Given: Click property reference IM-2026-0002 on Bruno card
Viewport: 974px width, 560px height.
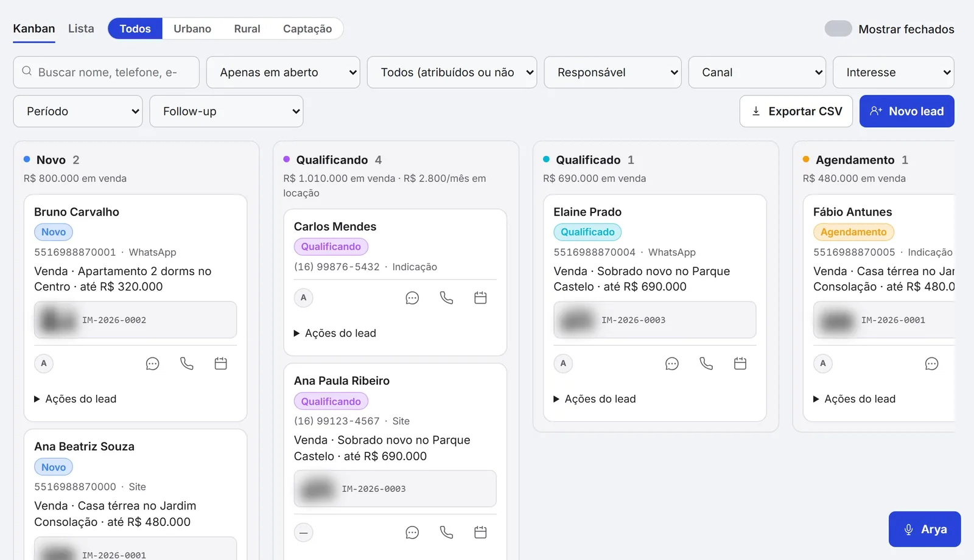Looking at the screenshot, I should coord(135,320).
